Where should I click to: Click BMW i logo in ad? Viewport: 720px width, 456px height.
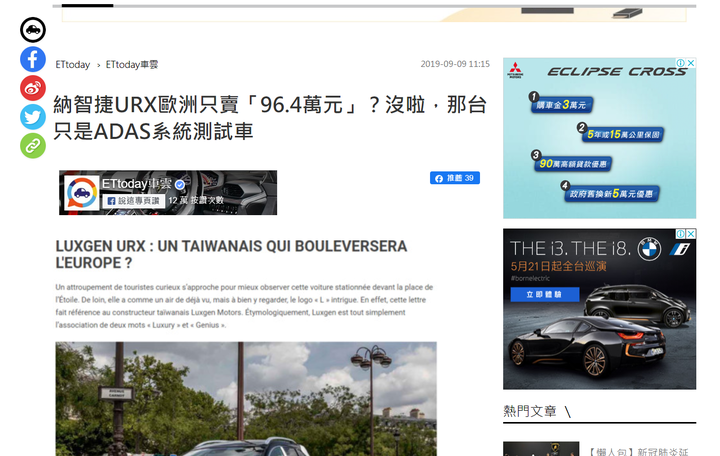pos(680,249)
